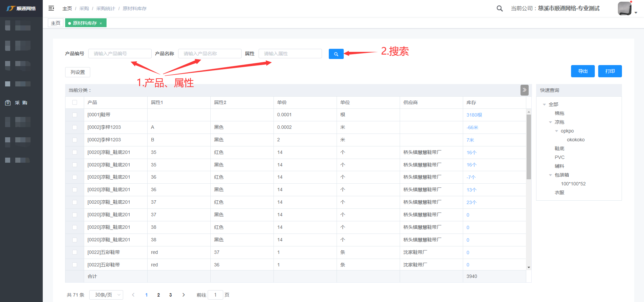Open global search magnifier in header
Image resolution: width=644 pixels, height=302 pixels.
pos(499,8)
